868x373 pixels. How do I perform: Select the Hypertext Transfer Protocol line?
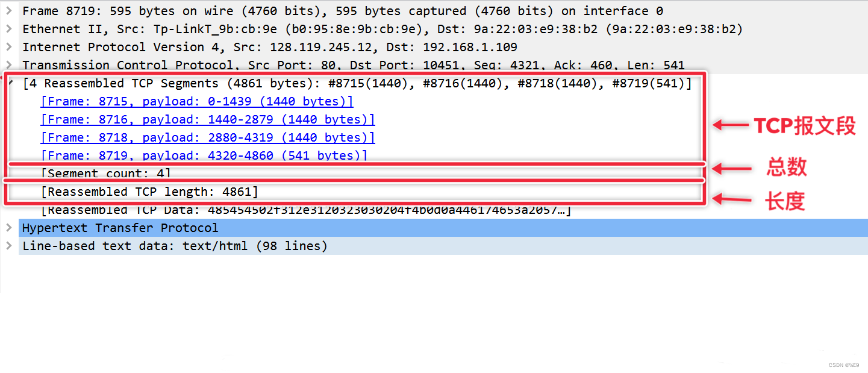(x=443, y=228)
